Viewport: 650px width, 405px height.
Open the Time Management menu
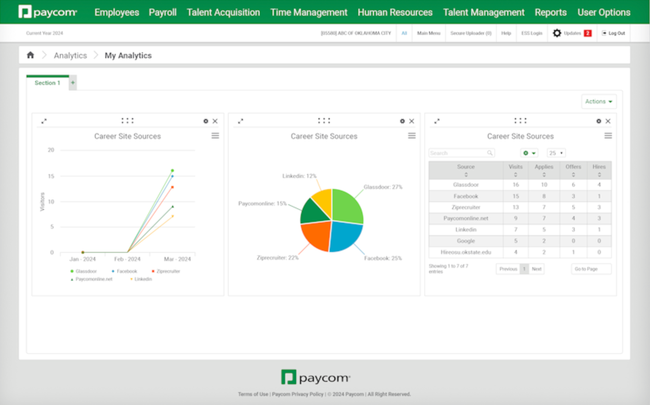pos(309,12)
